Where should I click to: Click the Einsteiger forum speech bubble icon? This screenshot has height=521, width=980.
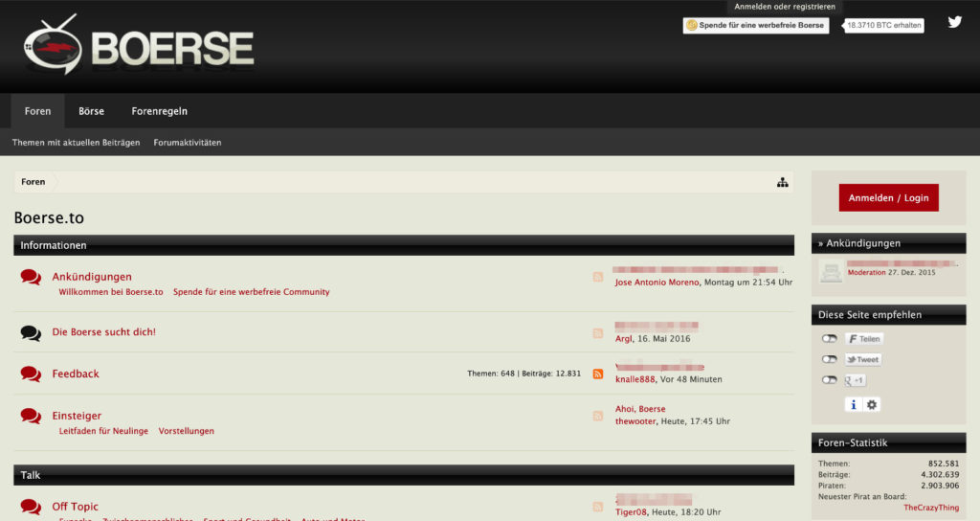click(31, 416)
